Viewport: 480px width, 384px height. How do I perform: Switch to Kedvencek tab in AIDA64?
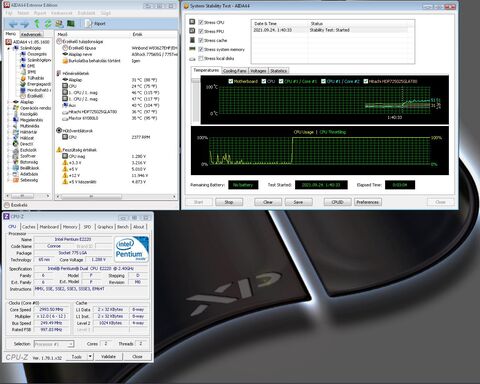coord(31,35)
